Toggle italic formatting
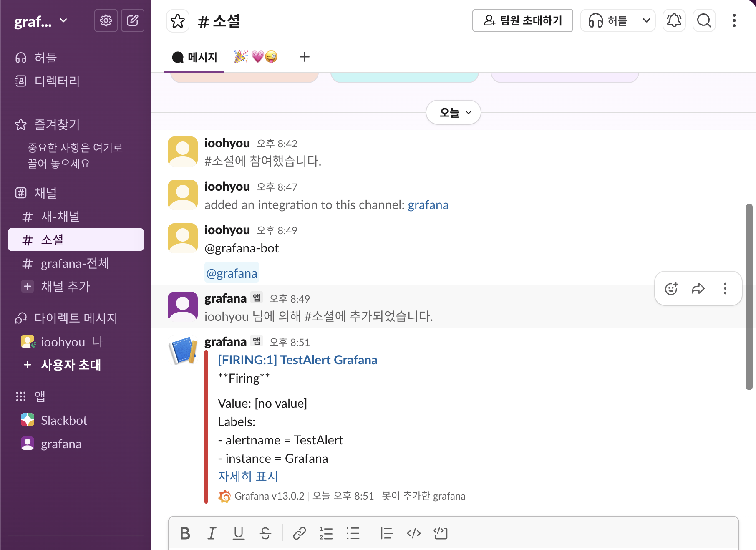 coord(212,533)
